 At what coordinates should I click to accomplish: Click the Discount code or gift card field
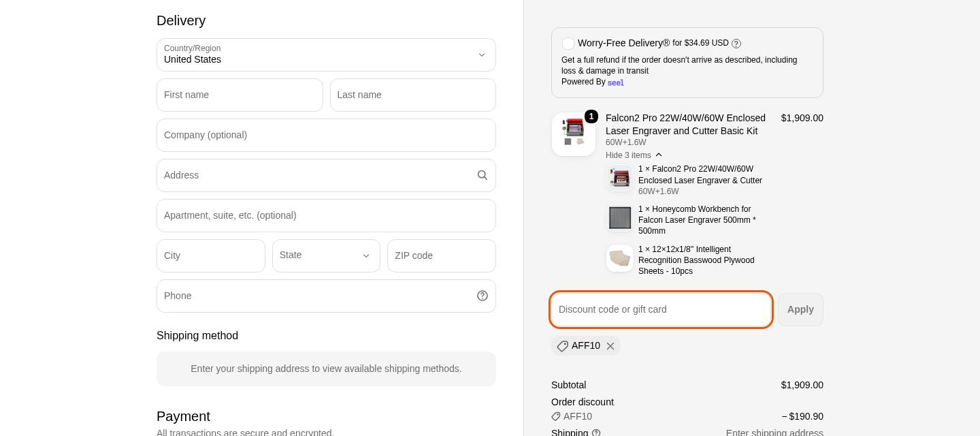pyautogui.click(x=661, y=309)
